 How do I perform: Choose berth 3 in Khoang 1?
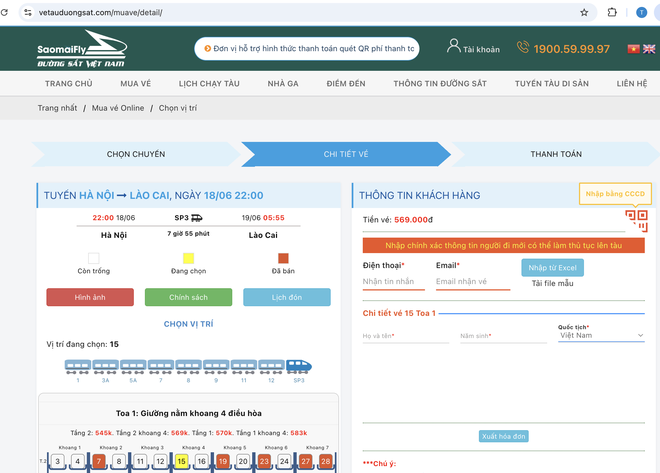click(x=58, y=461)
